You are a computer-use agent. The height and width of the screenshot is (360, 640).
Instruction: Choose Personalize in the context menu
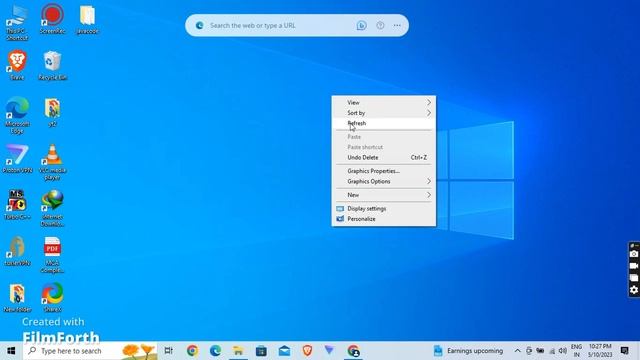coord(384,219)
